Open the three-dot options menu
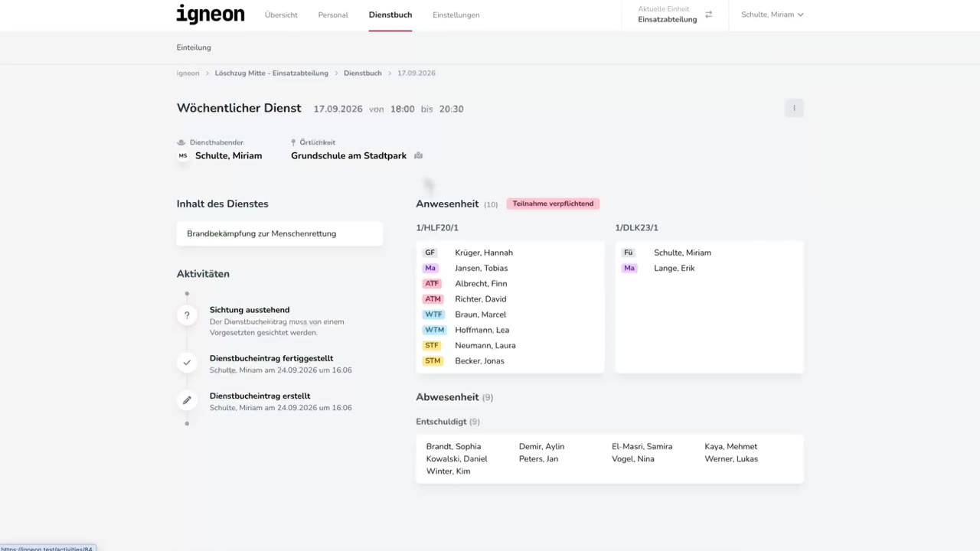Viewport: 980px width, 551px height. (794, 109)
